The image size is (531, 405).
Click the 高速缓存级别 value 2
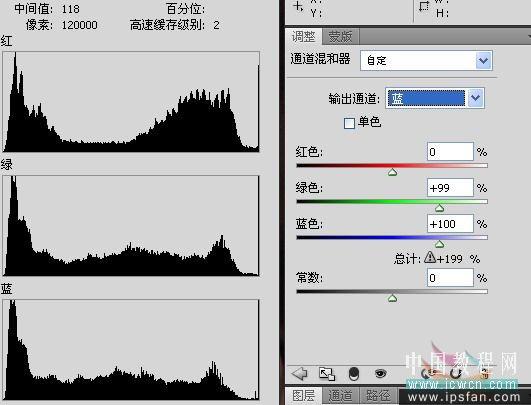click(216, 25)
